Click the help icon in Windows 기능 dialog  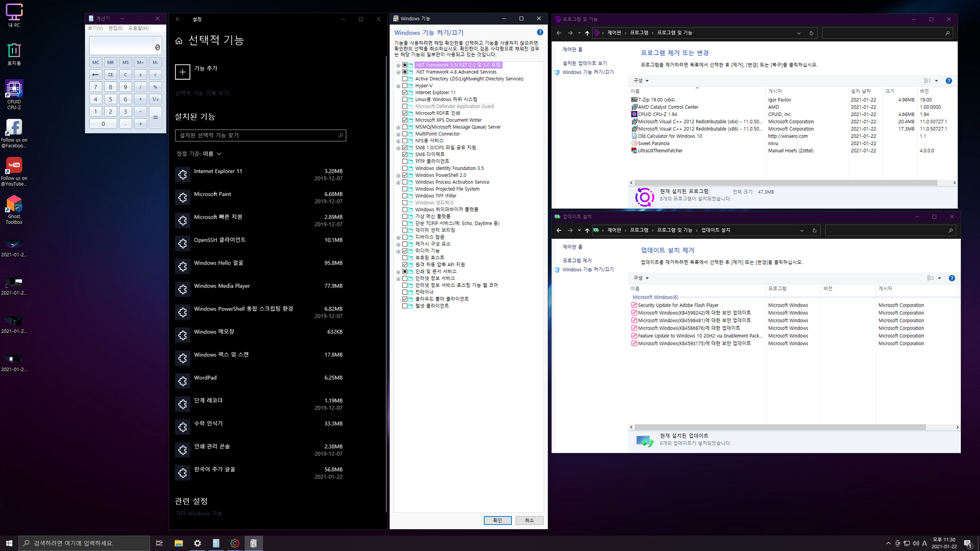[540, 32]
